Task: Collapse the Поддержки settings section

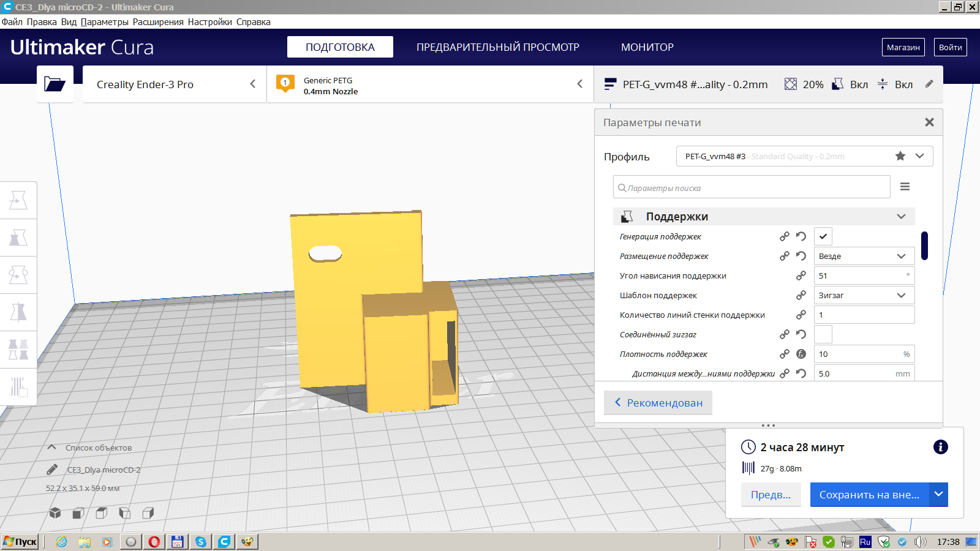Action: coord(900,217)
